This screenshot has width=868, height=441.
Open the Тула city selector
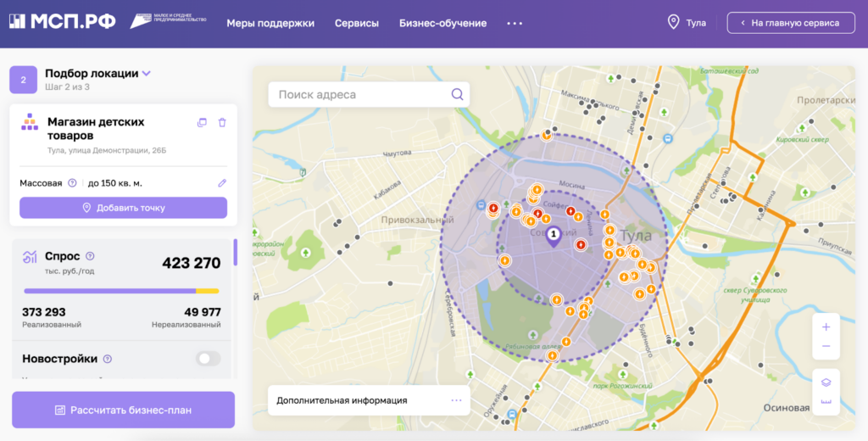[x=687, y=23]
